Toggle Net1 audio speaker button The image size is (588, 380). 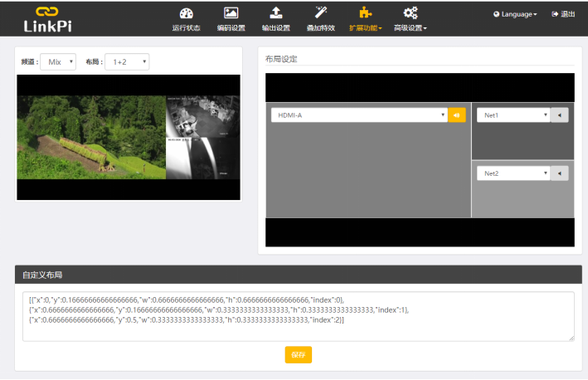point(560,115)
